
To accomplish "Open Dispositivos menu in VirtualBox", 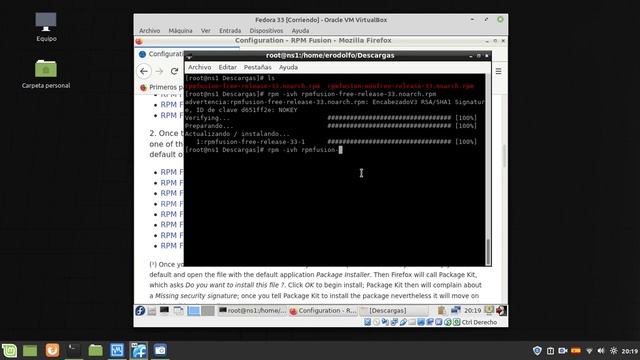I will click(266, 31).
